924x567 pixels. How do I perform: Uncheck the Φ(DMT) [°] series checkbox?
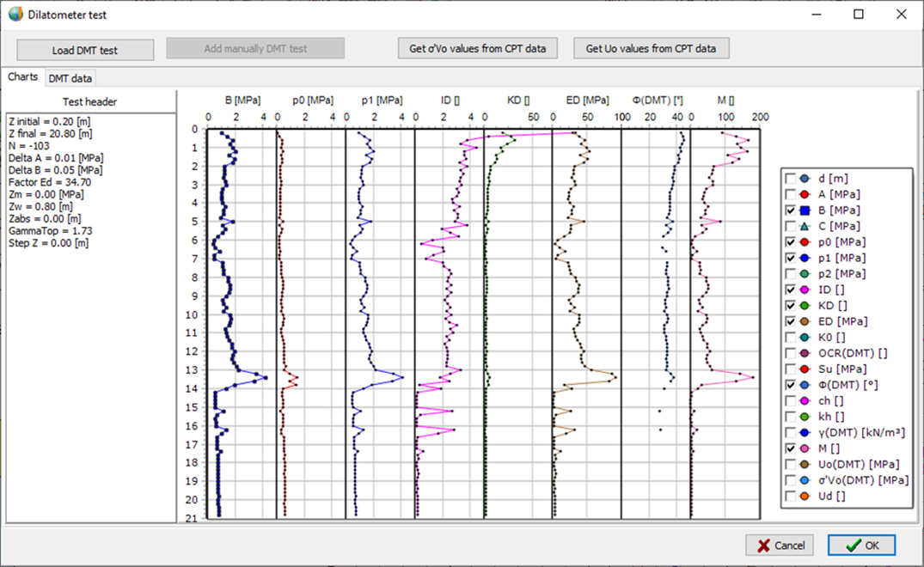click(x=791, y=385)
